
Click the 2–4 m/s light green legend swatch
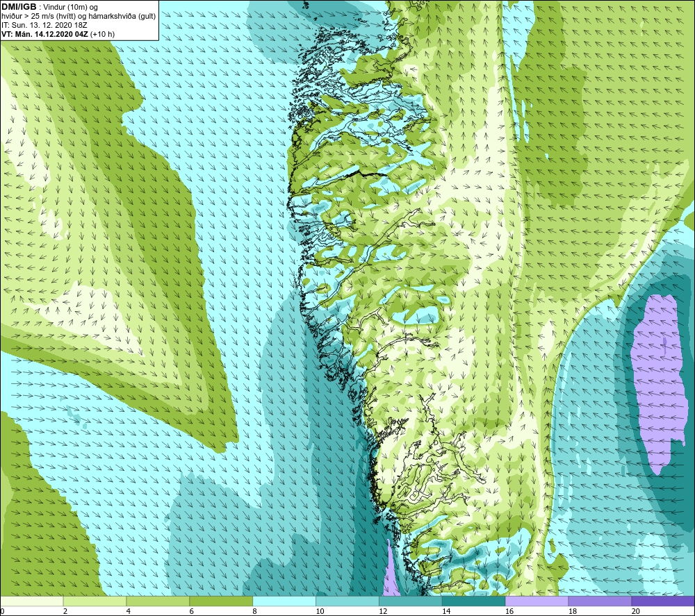(x=95, y=601)
